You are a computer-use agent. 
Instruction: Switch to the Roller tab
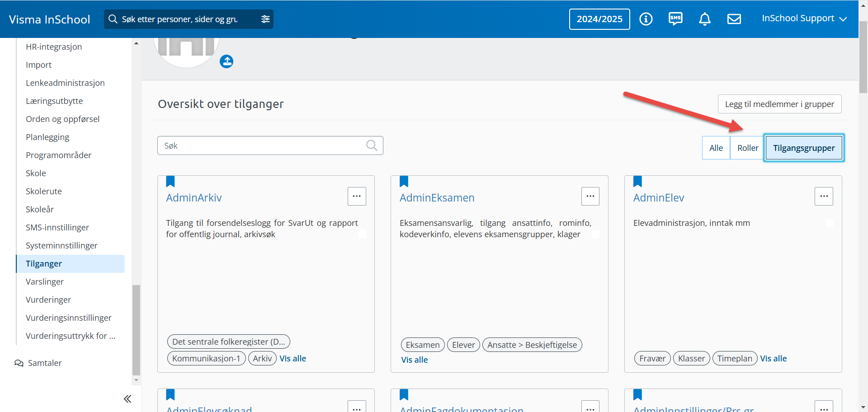click(747, 148)
